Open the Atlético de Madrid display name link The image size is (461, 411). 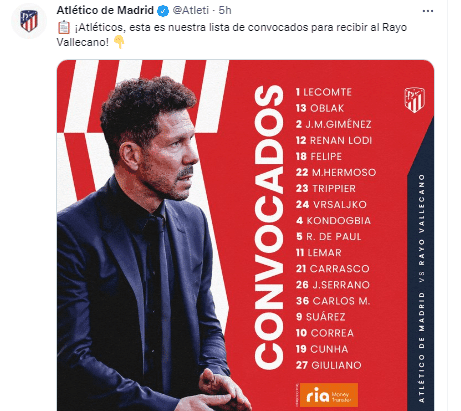tap(105, 11)
